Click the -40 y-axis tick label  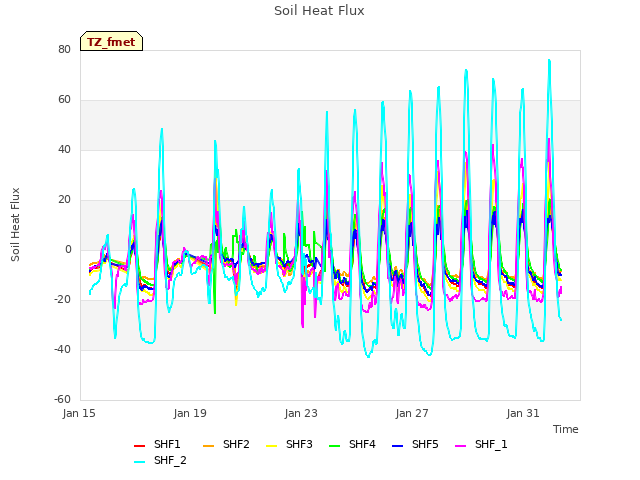(62, 349)
